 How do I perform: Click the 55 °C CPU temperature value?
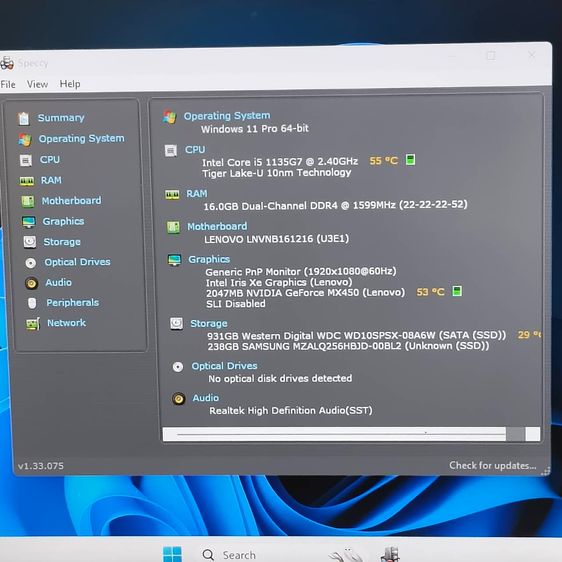pos(384,161)
